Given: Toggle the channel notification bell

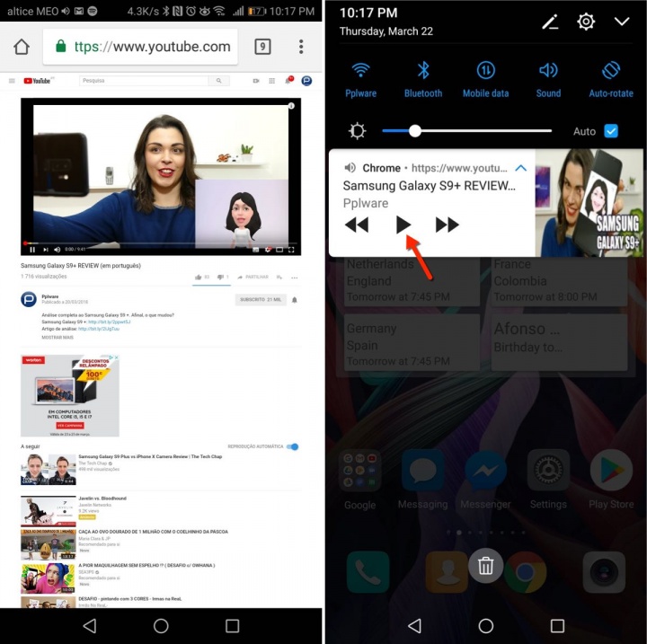Looking at the screenshot, I should pos(295,300).
